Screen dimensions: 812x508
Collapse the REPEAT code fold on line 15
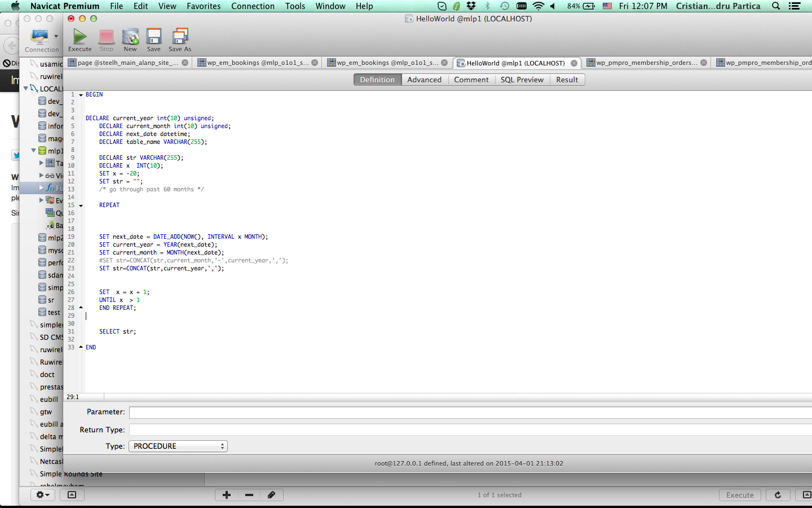point(81,205)
